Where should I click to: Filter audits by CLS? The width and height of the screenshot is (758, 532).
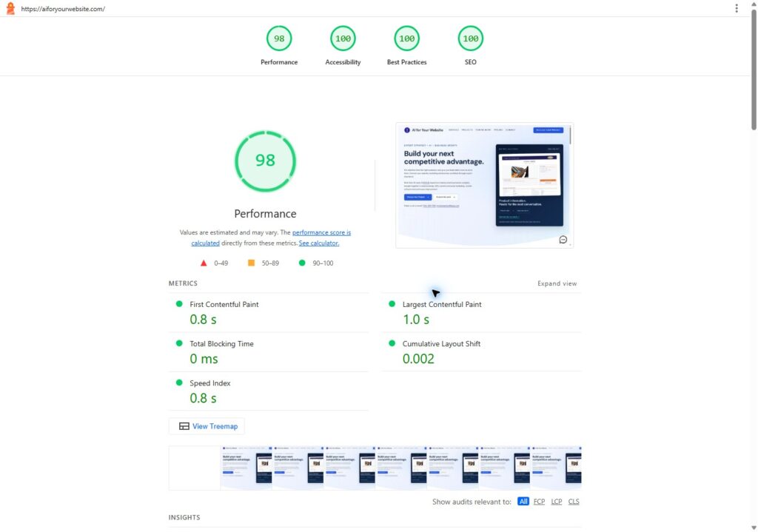pyautogui.click(x=574, y=502)
